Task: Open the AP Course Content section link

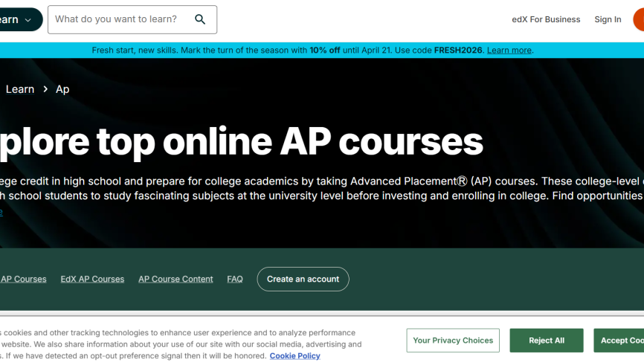Action: pyautogui.click(x=176, y=279)
